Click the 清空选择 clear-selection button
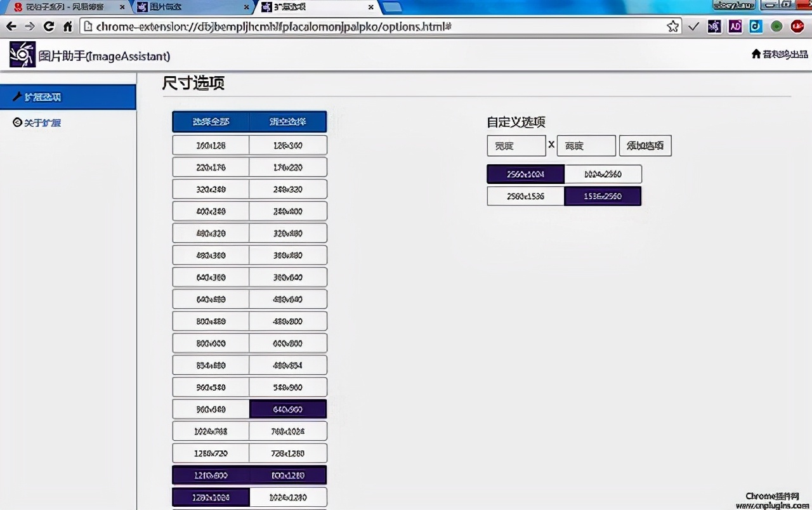The width and height of the screenshot is (812, 510). 288,121
